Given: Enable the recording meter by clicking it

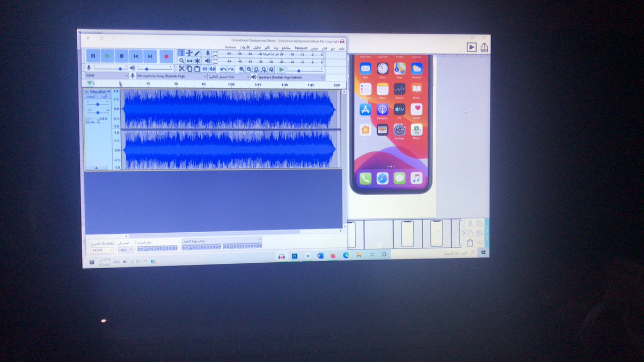Looking at the screenshot, I should [x=268, y=54].
